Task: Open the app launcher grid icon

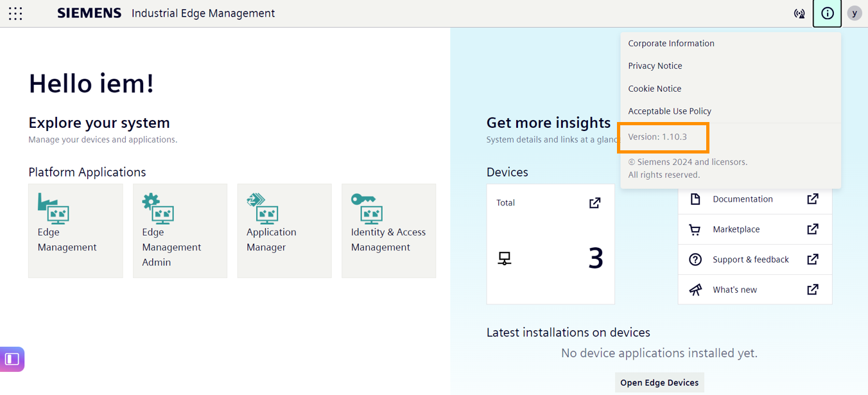Action: pyautogui.click(x=15, y=13)
